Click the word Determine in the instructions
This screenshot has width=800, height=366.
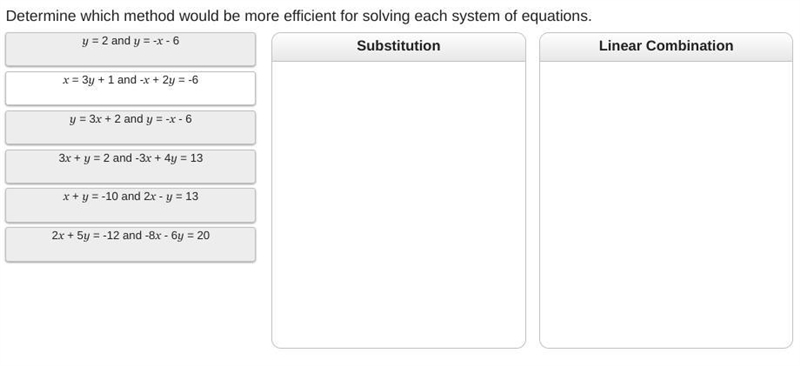41,16
